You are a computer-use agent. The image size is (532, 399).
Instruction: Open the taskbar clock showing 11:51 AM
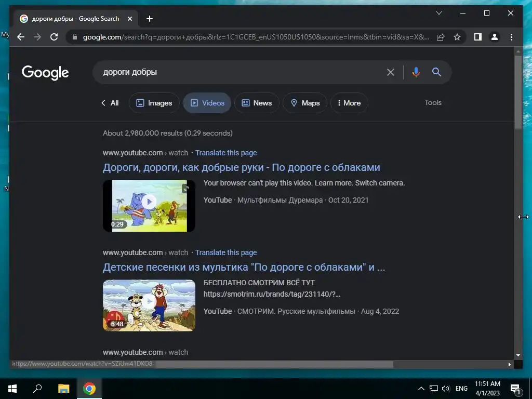[x=487, y=389]
